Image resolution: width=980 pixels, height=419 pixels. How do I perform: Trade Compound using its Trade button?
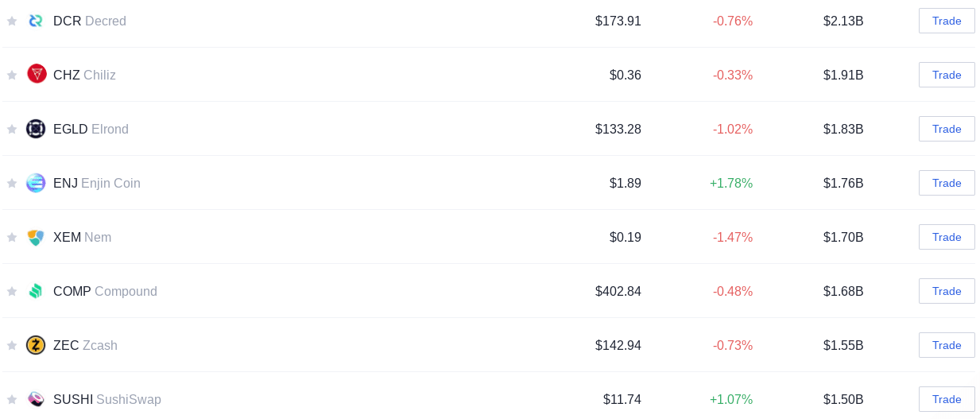pyautogui.click(x=947, y=291)
